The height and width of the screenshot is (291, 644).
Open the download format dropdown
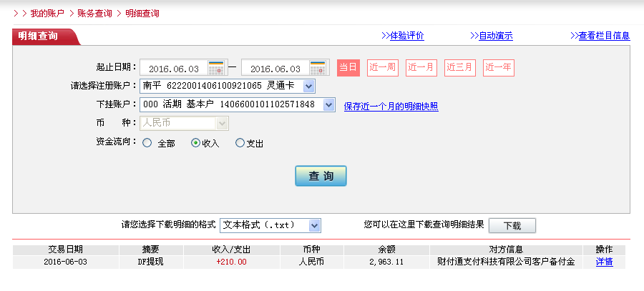(x=314, y=225)
